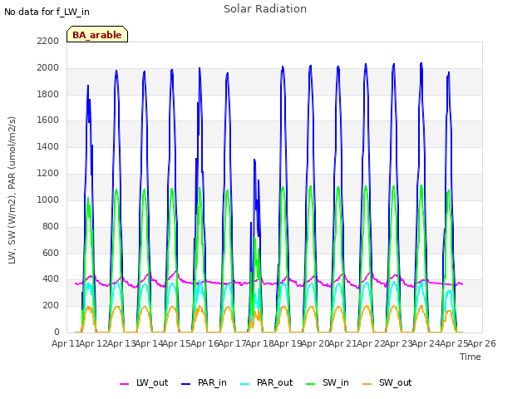This screenshot has height=399, width=532.
Task: Click the Apr 26 x-axis date label
Action: click(482, 343)
